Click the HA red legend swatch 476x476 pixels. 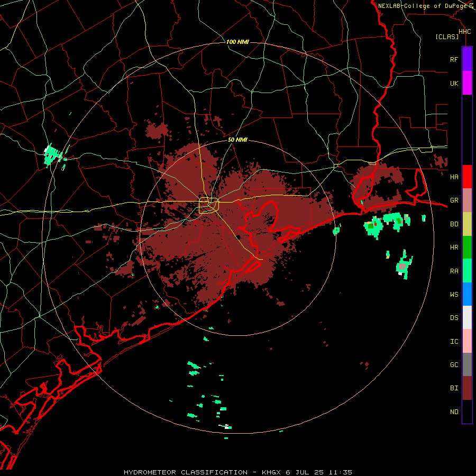[x=467, y=177]
